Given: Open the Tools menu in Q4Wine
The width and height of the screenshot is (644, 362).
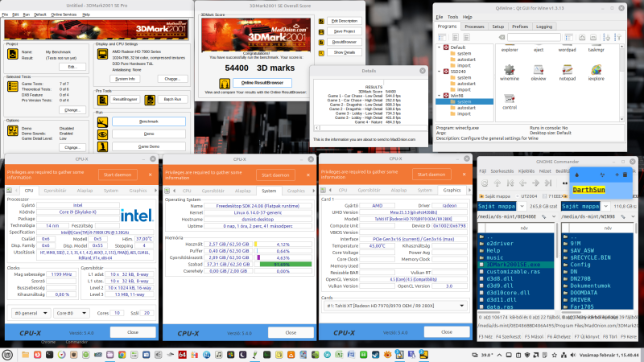Looking at the screenshot, I should (452, 17).
